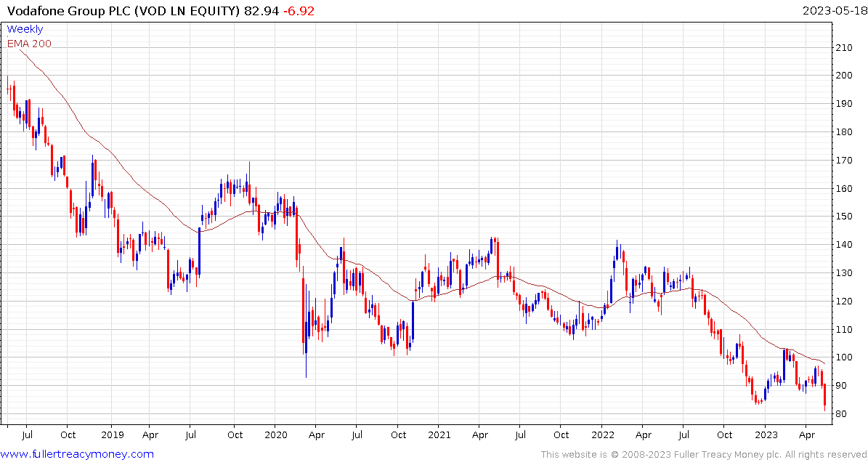Click the 200 price axis label
This screenshot has width=868, height=465.
click(844, 76)
